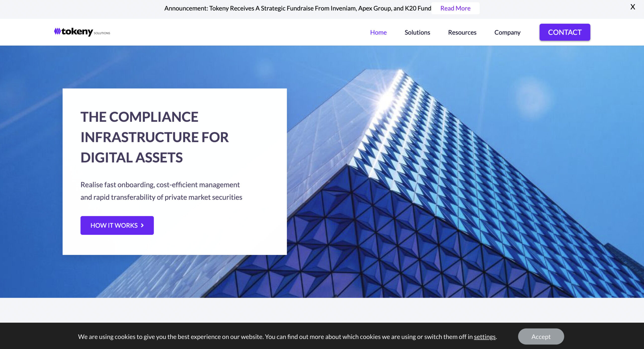Image resolution: width=644 pixels, height=349 pixels.
Task: Accept cookies via the Accept button
Action: (540, 336)
